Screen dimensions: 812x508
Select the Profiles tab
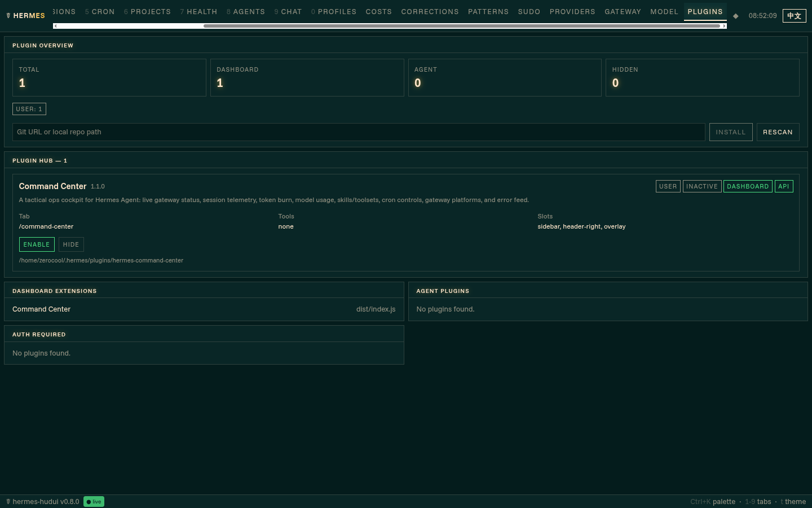[x=333, y=11]
